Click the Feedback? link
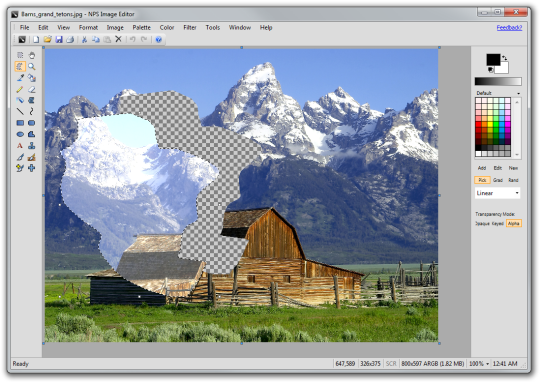 click(509, 28)
